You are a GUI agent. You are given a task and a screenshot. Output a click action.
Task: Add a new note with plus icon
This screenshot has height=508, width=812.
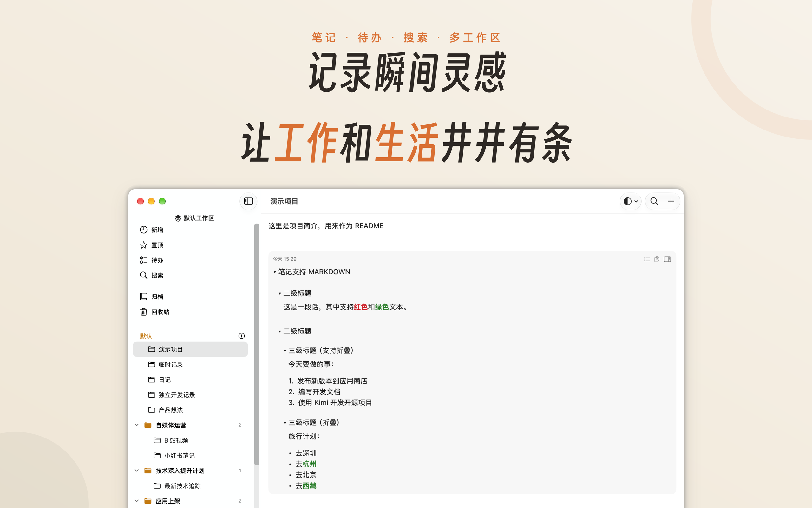pos(671,201)
